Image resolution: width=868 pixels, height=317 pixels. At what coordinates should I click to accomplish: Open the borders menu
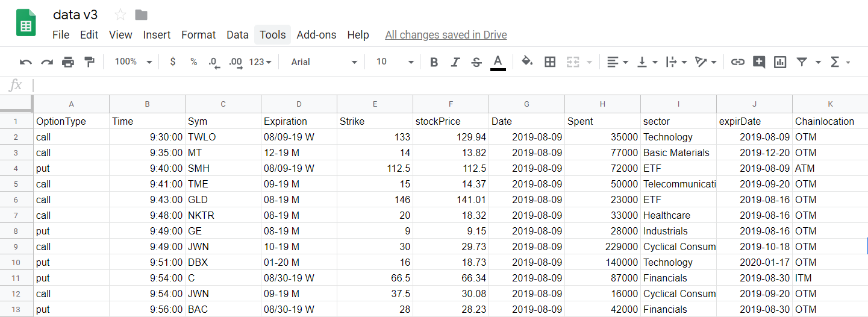coord(549,61)
